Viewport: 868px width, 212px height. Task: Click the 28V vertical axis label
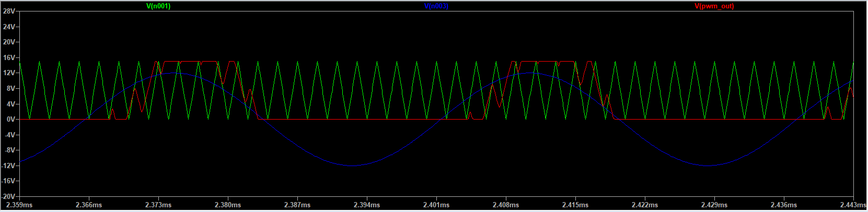[x=9, y=11]
